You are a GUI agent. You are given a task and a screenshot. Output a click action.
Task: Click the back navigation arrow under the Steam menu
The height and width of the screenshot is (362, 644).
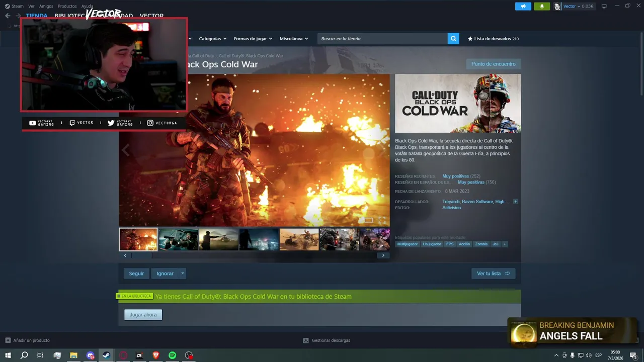click(x=8, y=16)
